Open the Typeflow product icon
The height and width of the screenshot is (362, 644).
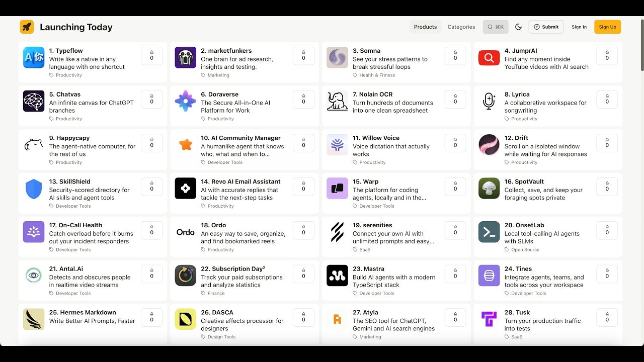point(34,57)
